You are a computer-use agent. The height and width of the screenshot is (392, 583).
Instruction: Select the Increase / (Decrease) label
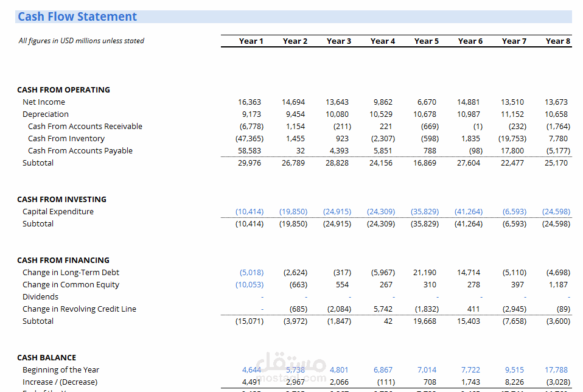[x=60, y=382]
